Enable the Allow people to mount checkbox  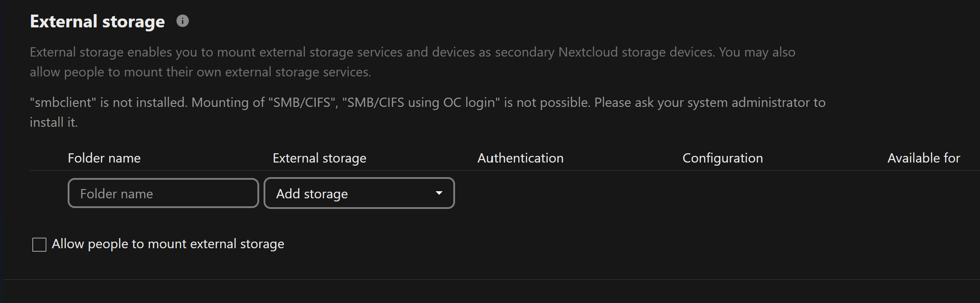point(39,244)
